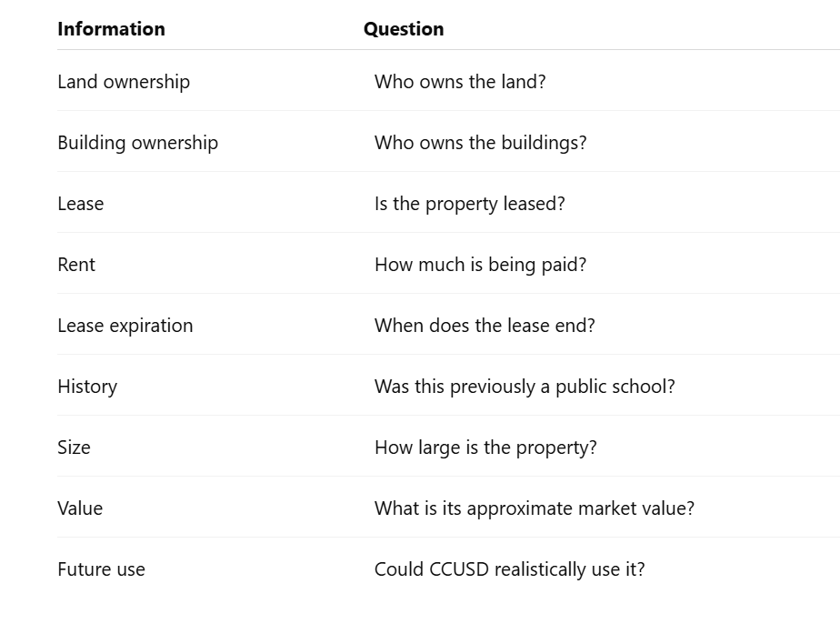Select the History row label
Image resolution: width=840 pixels, height=644 pixels.
click(87, 387)
